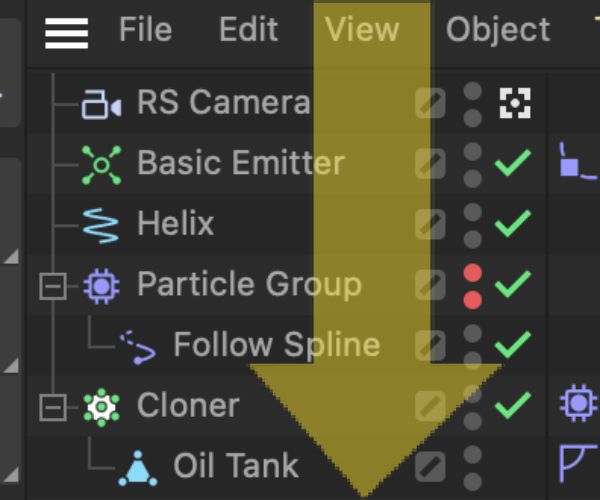Screen dimensions: 600x500
Task: Toggle Particle Group red visibility dots
Action: coord(473,286)
